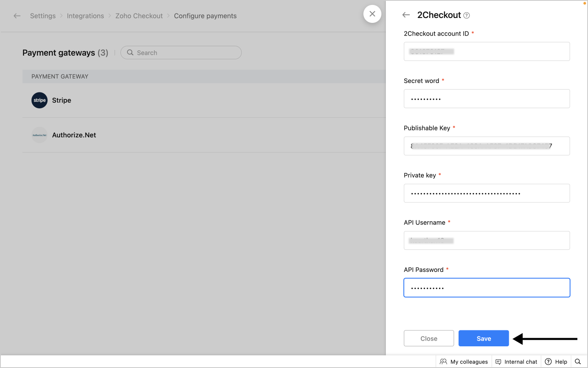Open the 2Checkout help question-mark icon
The image size is (588, 368).
coord(467,16)
